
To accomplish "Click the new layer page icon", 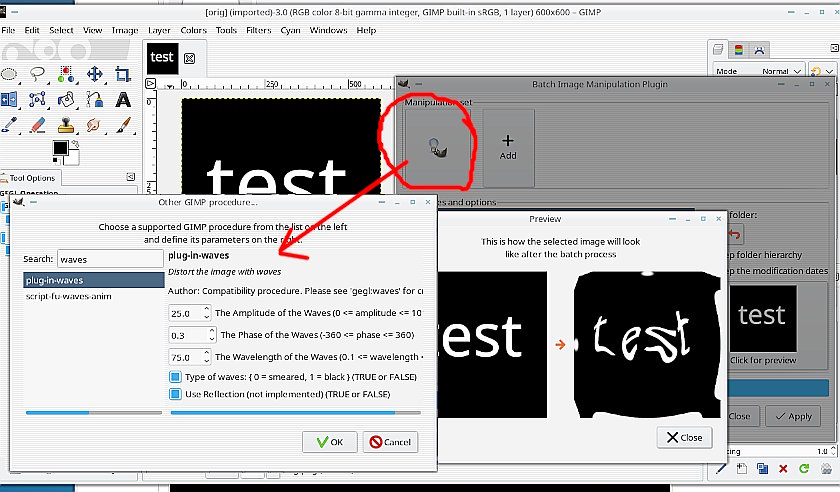I will click(x=741, y=469).
